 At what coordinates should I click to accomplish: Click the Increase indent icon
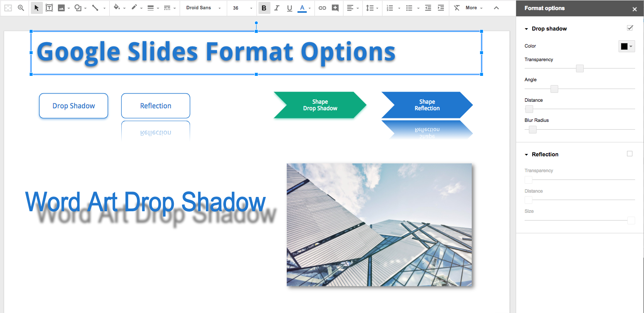pyautogui.click(x=441, y=8)
